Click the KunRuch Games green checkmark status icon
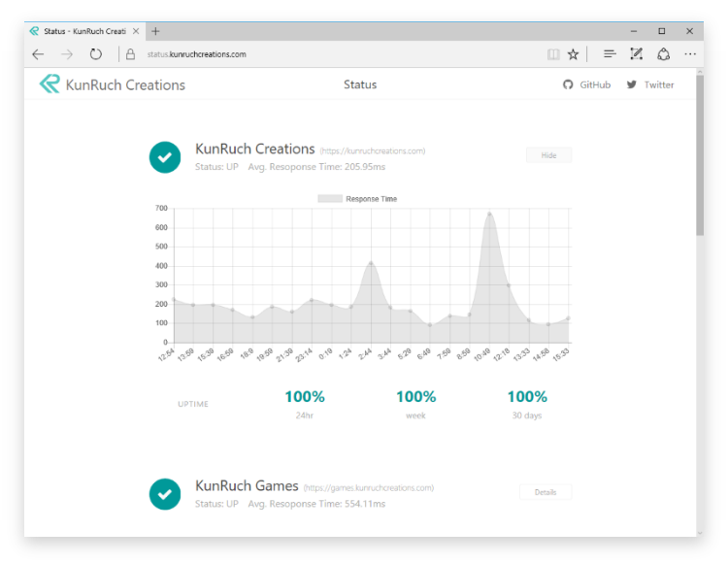This screenshot has height=563, width=728. pyautogui.click(x=165, y=494)
